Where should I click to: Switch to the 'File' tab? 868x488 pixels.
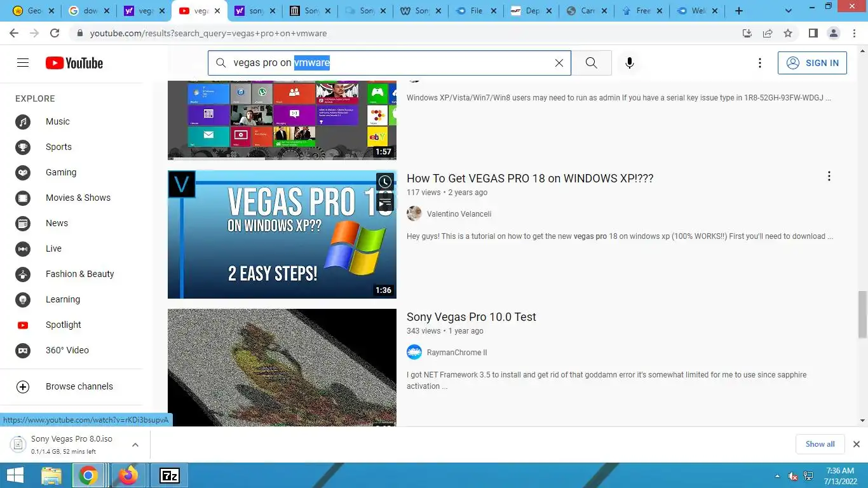coord(477,11)
